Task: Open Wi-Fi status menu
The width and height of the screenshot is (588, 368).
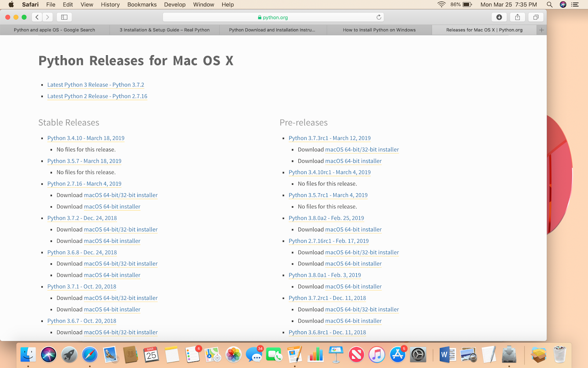Action: 441,4
